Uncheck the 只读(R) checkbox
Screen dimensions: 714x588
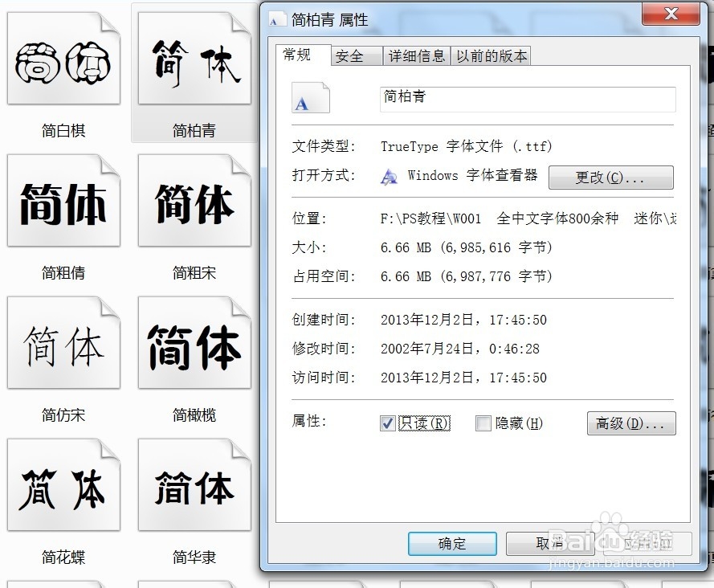tap(389, 422)
